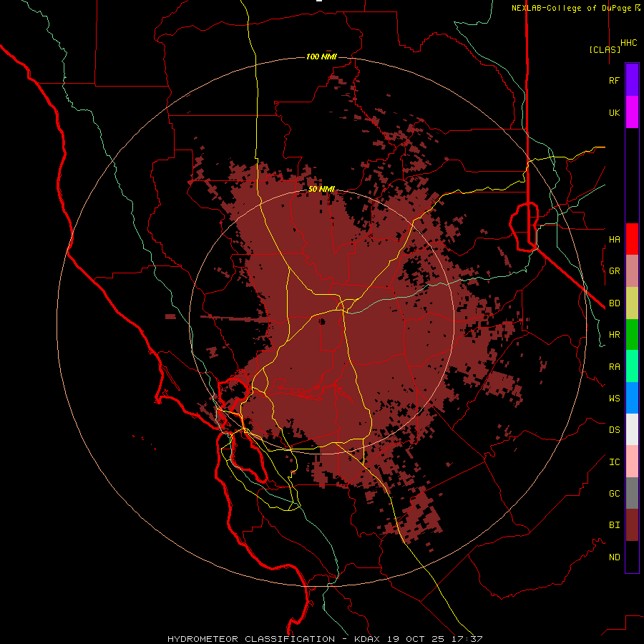
Task: Click the UK legend label
Action: point(614,113)
